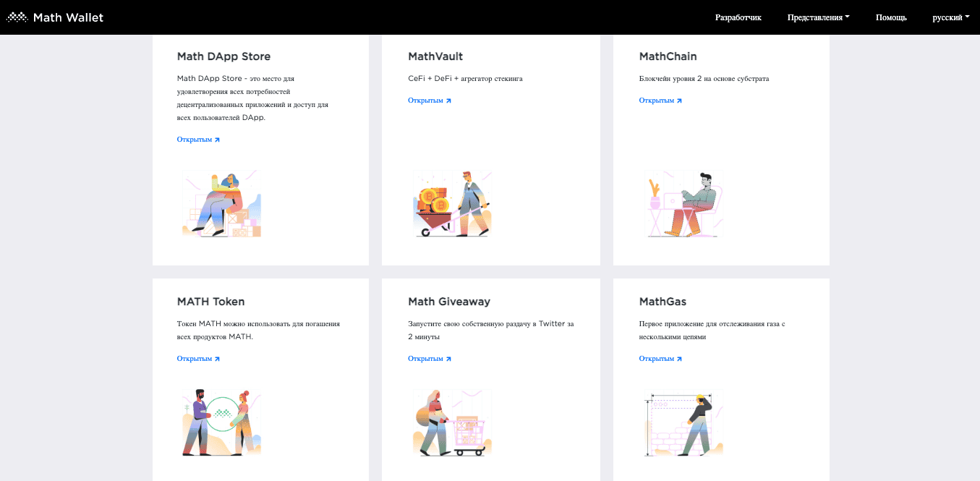Select the MathVault card title
The image size is (980, 481).
[x=435, y=56]
